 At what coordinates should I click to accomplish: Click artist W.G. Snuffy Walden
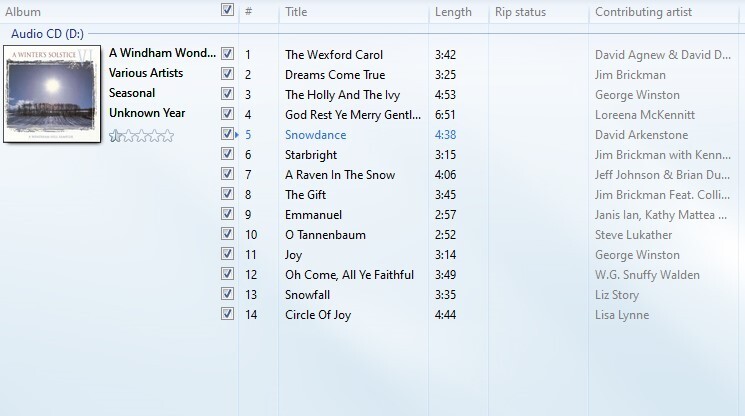pyautogui.click(x=647, y=274)
